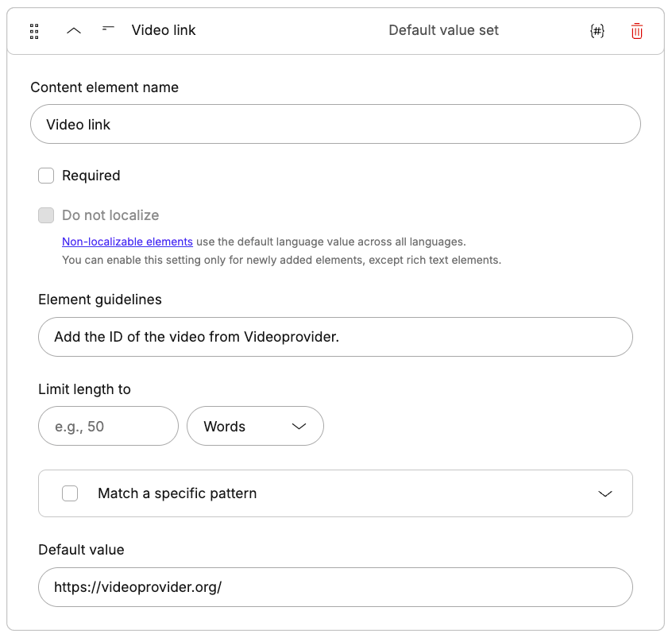
Task: Click the Default value set status label
Action: 443,30
